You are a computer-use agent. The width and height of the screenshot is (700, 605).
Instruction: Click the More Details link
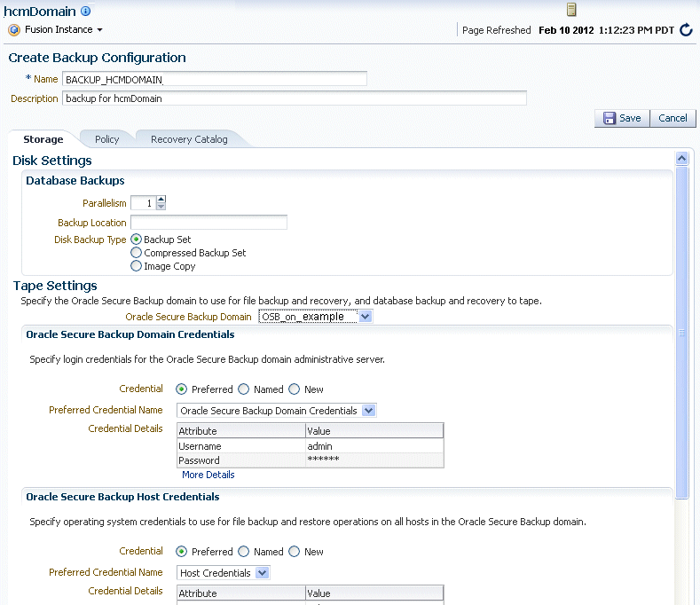pyautogui.click(x=208, y=475)
